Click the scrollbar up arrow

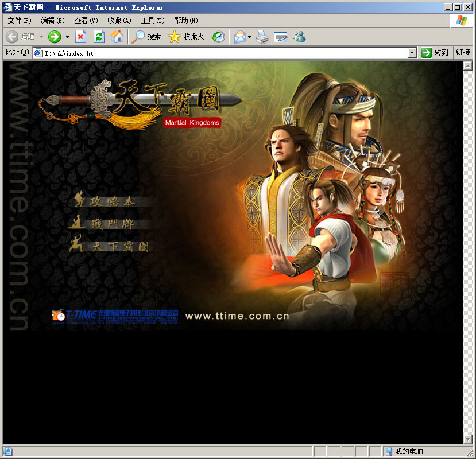coord(468,66)
